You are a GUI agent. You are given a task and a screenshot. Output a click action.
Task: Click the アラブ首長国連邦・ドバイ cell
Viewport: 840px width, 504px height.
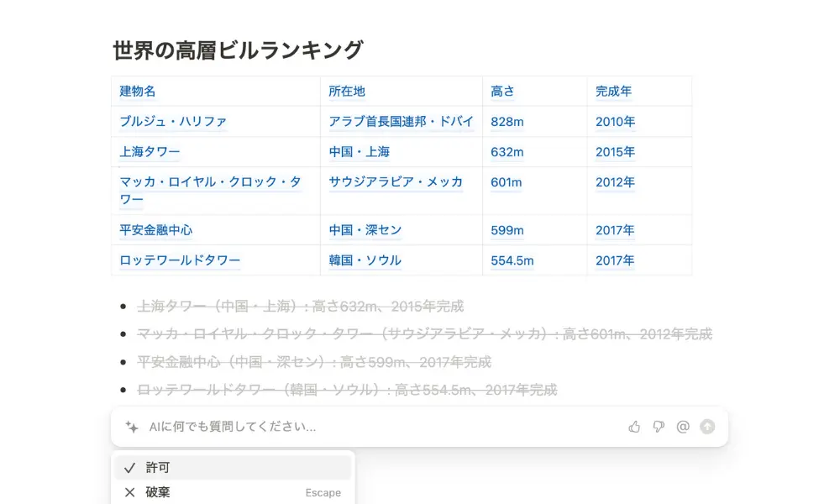(402, 122)
